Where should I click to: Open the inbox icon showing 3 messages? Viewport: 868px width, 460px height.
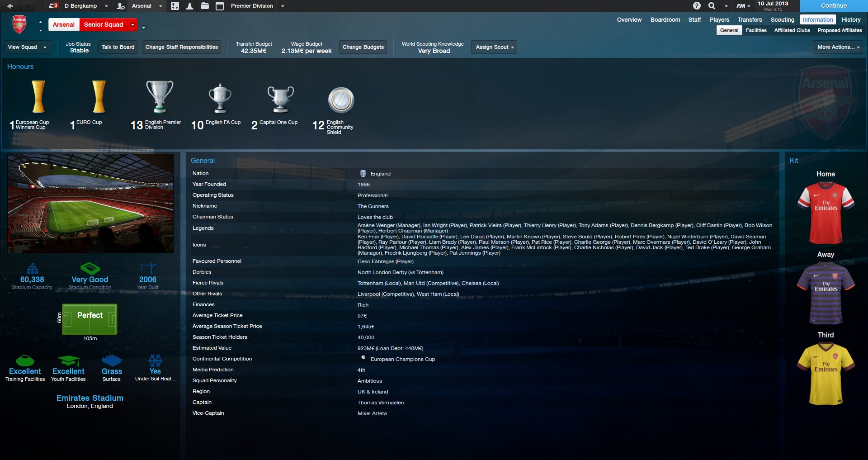coord(54,6)
